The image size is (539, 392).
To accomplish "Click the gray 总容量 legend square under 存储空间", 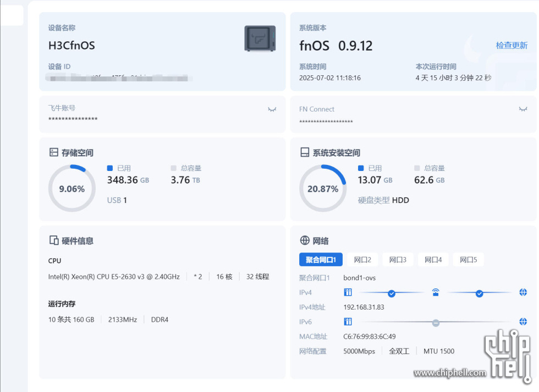I will 174,168.
